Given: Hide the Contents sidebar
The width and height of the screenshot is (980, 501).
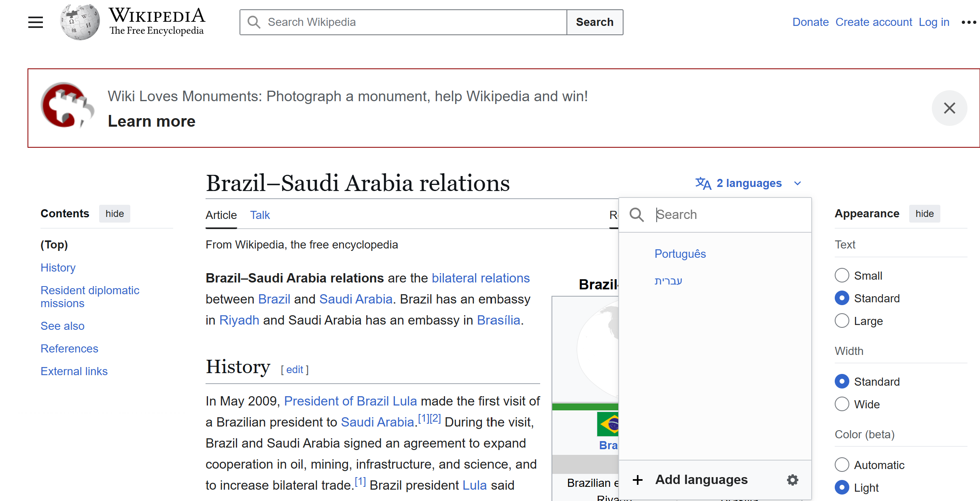Looking at the screenshot, I should tap(115, 214).
